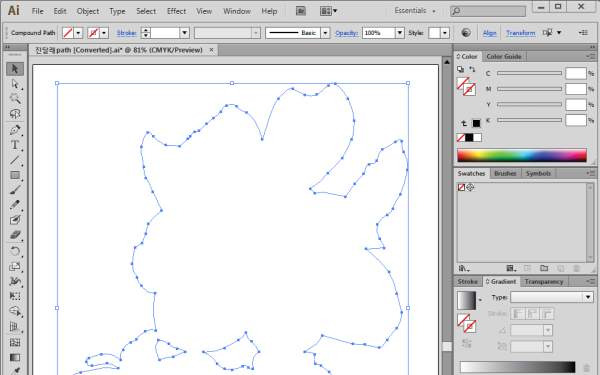
Task: Open the Effect menu
Action: click(176, 11)
